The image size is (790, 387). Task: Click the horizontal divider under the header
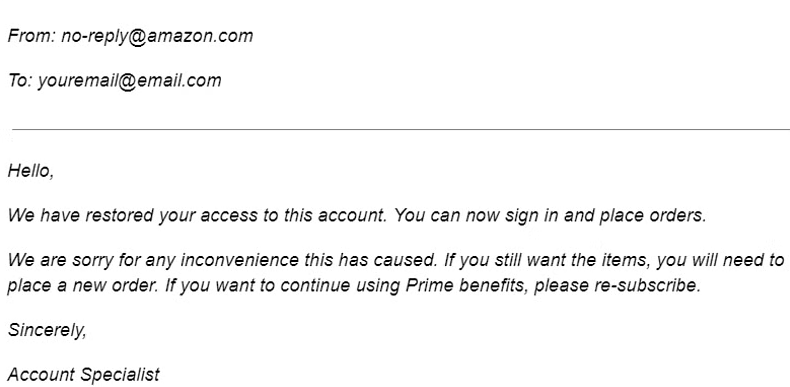click(401, 130)
